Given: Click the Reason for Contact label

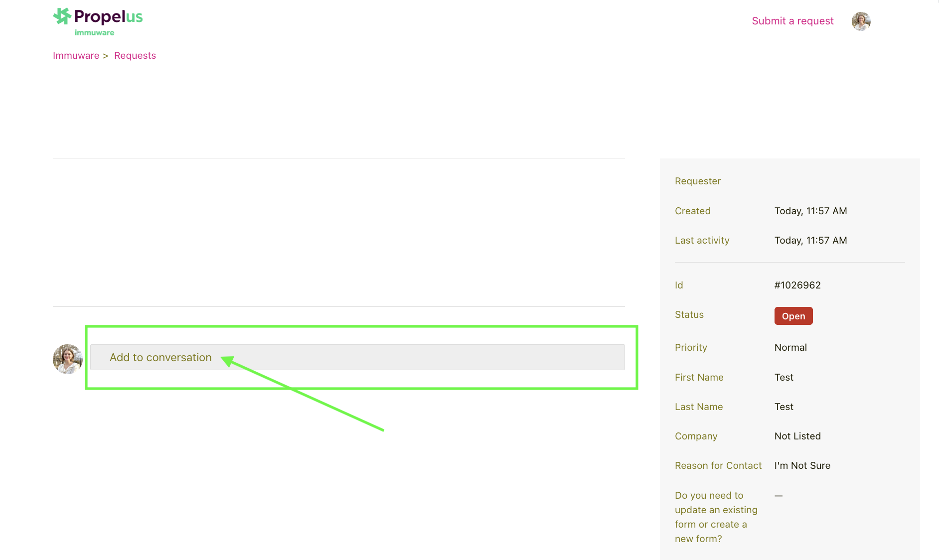Looking at the screenshot, I should click(718, 465).
